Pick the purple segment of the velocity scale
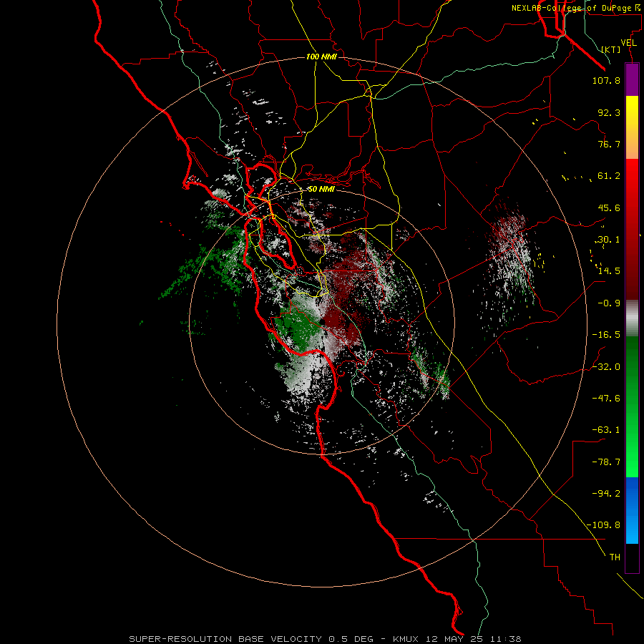This screenshot has height=644, width=644. tap(632, 80)
